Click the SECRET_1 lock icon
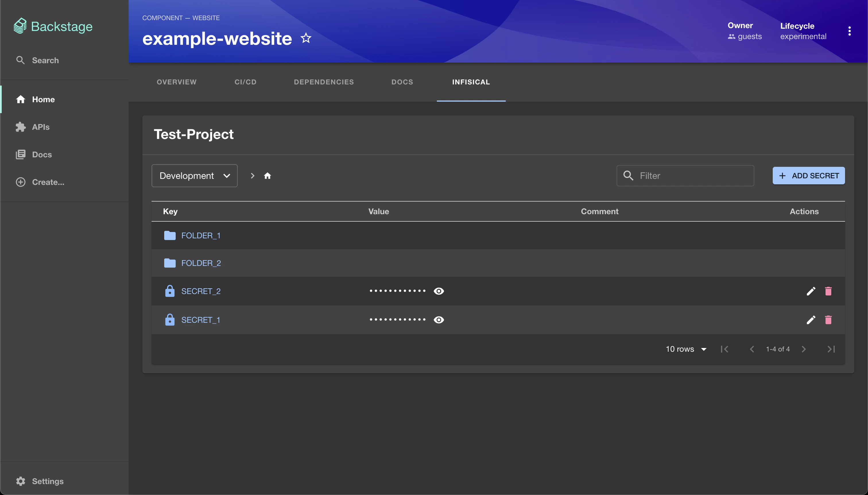 (x=170, y=320)
